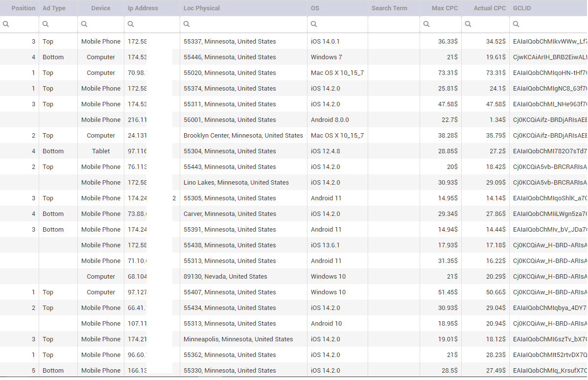Click the Ad Type column header
Screen dimensions: 588x380
click(54, 8)
